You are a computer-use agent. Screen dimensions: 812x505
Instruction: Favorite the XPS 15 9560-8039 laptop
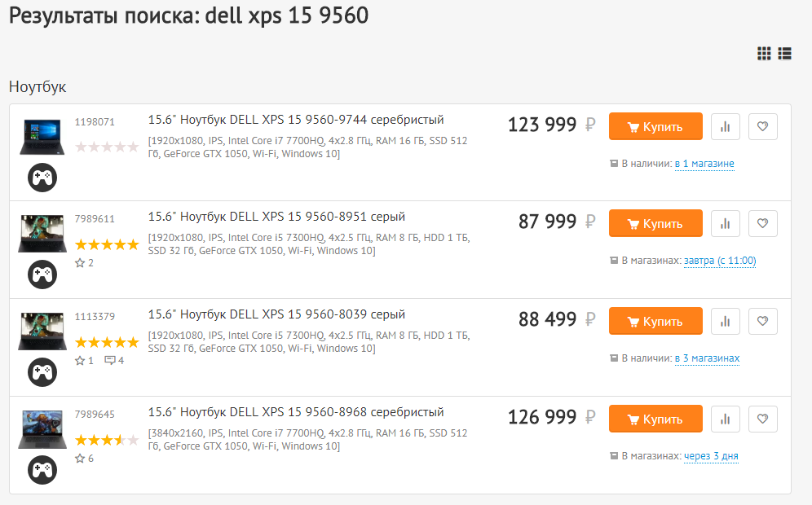pyautogui.click(x=762, y=321)
